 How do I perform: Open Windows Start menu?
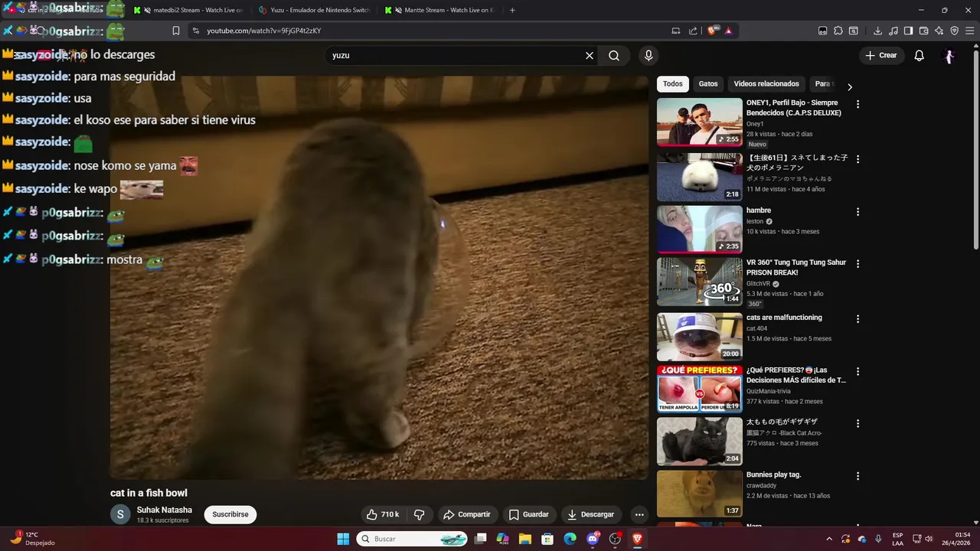pyautogui.click(x=343, y=539)
